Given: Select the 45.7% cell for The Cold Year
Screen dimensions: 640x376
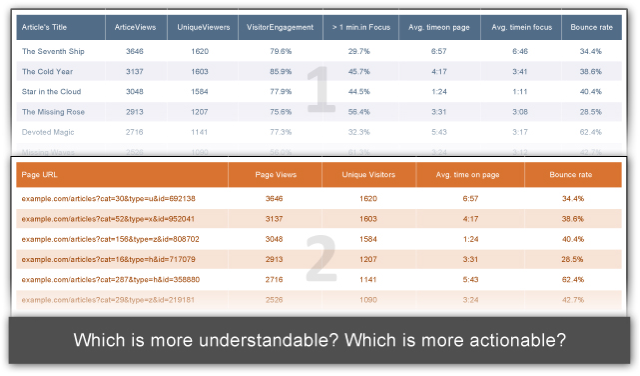Looking at the screenshot, I should pos(359,72).
